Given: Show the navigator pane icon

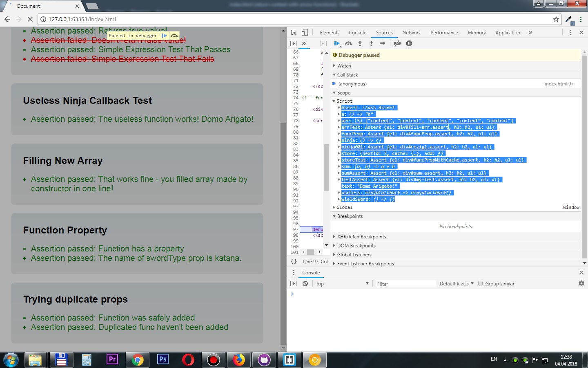Looking at the screenshot, I should 293,43.
